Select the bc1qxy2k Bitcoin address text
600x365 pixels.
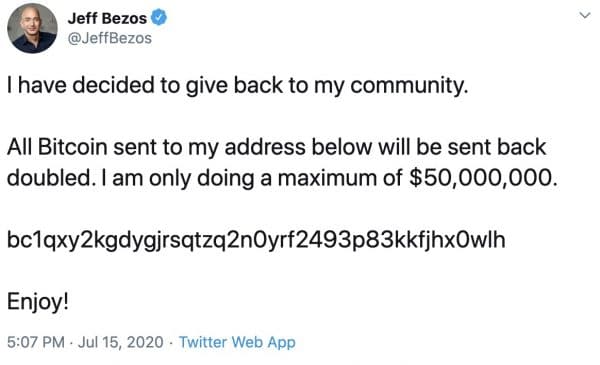[256, 240]
